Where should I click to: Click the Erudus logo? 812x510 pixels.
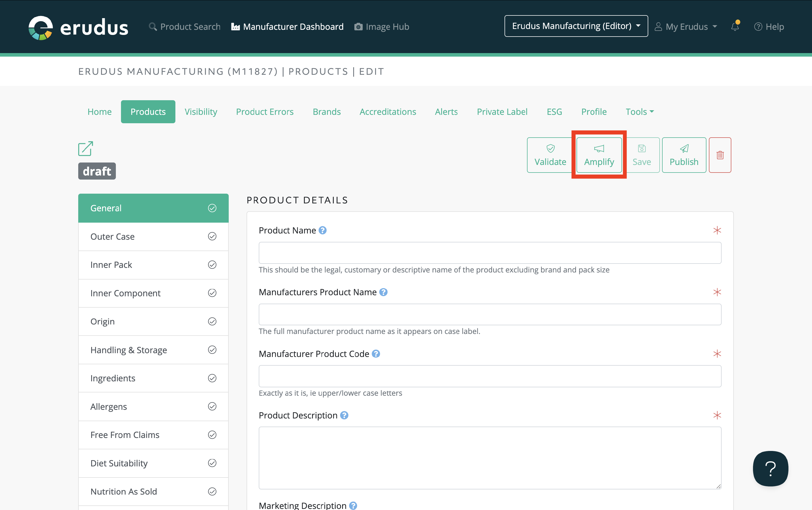point(78,27)
